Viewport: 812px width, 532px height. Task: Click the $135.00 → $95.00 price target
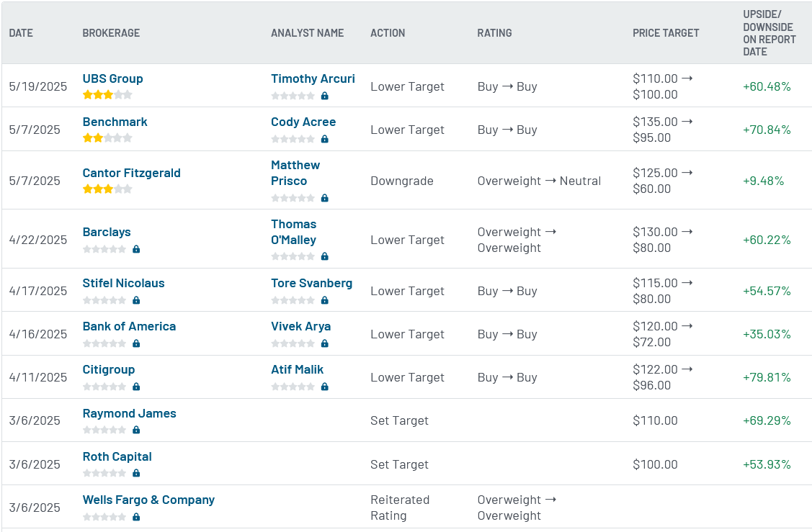[x=662, y=130]
